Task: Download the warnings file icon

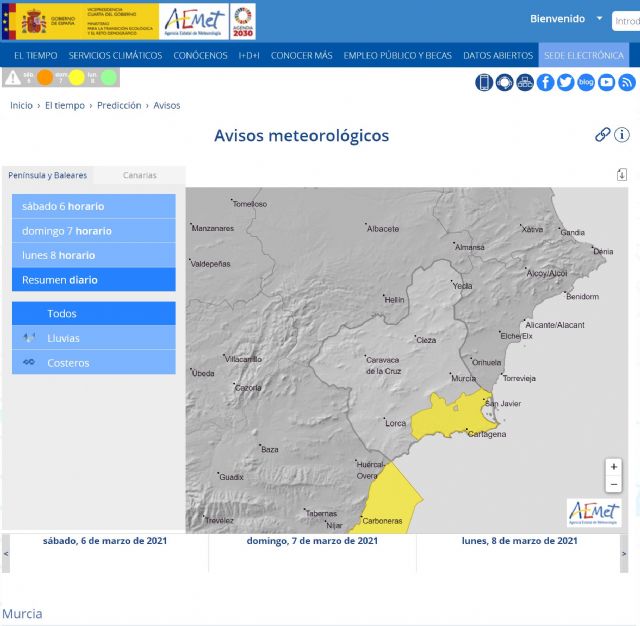Action: click(x=622, y=175)
